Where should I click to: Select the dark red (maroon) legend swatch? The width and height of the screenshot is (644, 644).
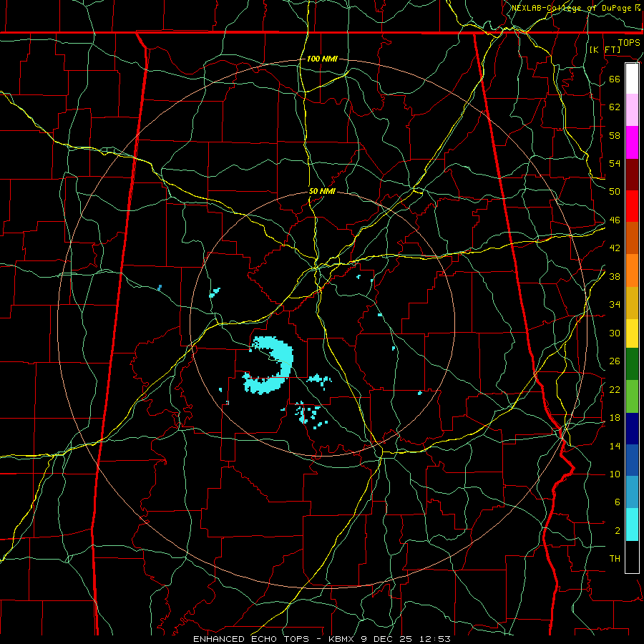coord(632,175)
